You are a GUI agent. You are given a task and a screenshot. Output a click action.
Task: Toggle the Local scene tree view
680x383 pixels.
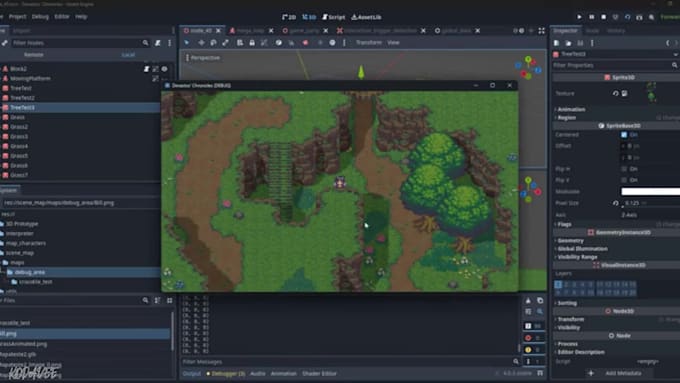128,55
